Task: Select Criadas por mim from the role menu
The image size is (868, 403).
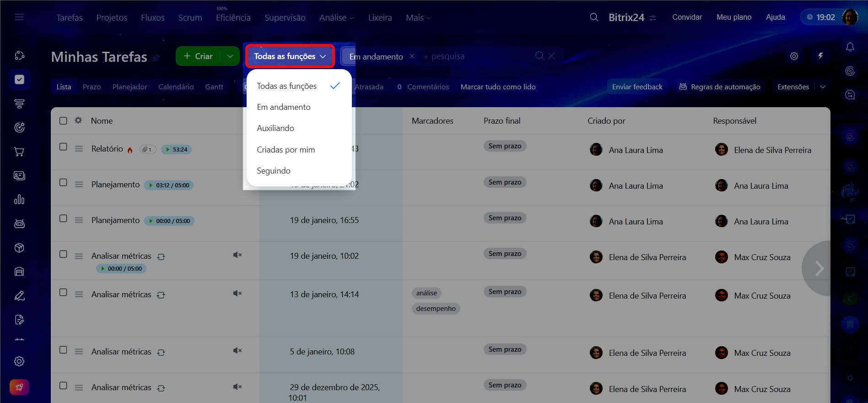Action: pyautogui.click(x=286, y=150)
